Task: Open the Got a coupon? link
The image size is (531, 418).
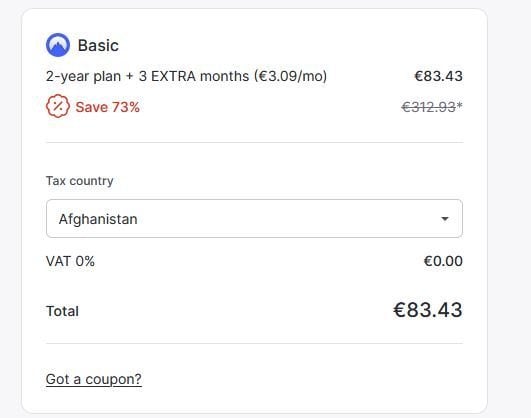Action: tap(93, 379)
